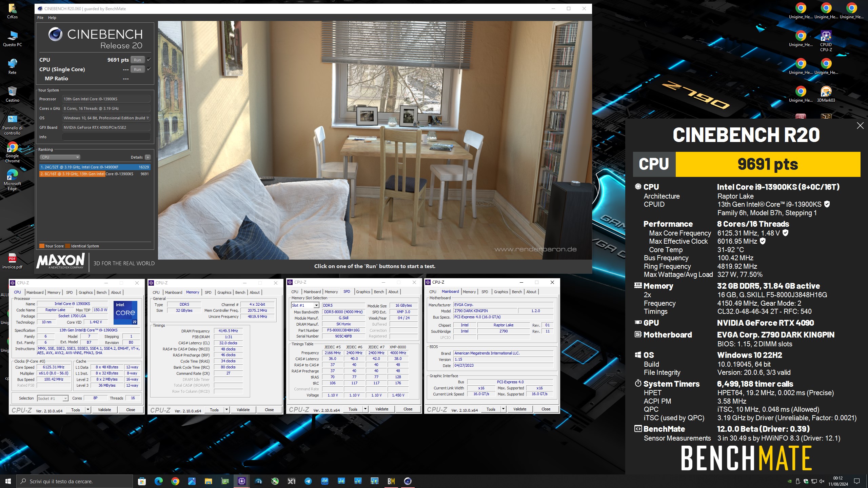The image size is (868, 488).
Task: Click the muted volume tray icon
Action: [822, 481]
